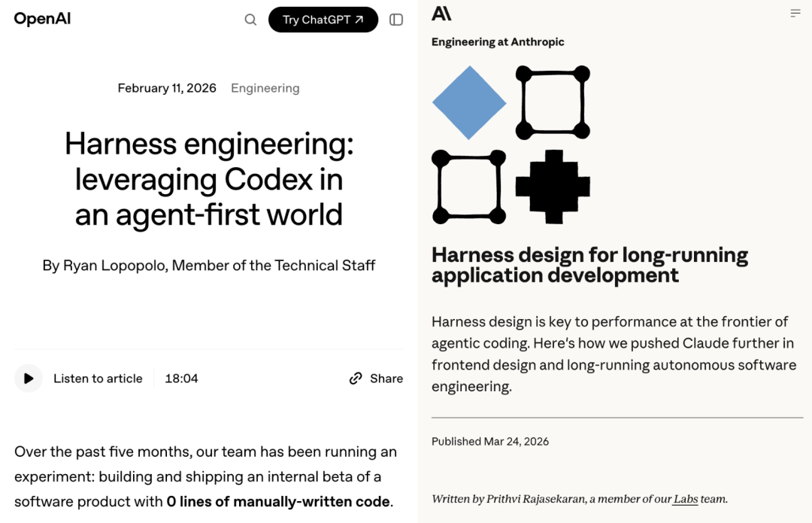This screenshot has width=812, height=523.
Task: Click the solid black cross shape
Action: pos(553,187)
